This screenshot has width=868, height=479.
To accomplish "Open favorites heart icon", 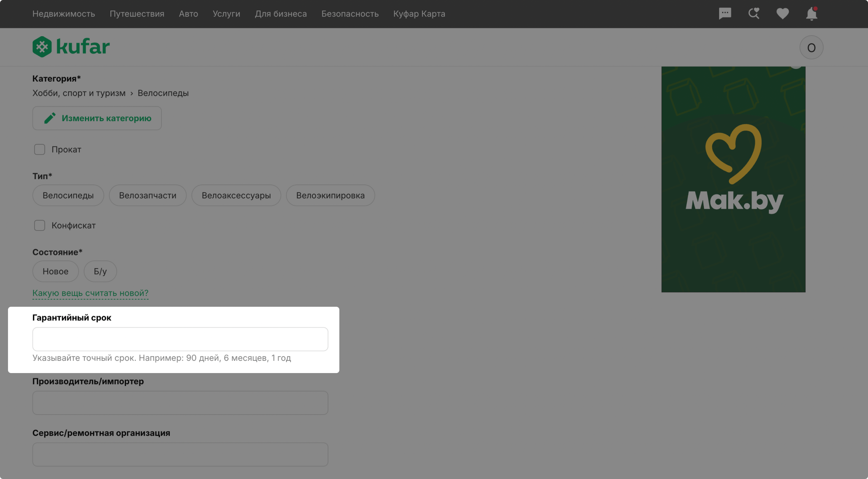I will pyautogui.click(x=782, y=14).
